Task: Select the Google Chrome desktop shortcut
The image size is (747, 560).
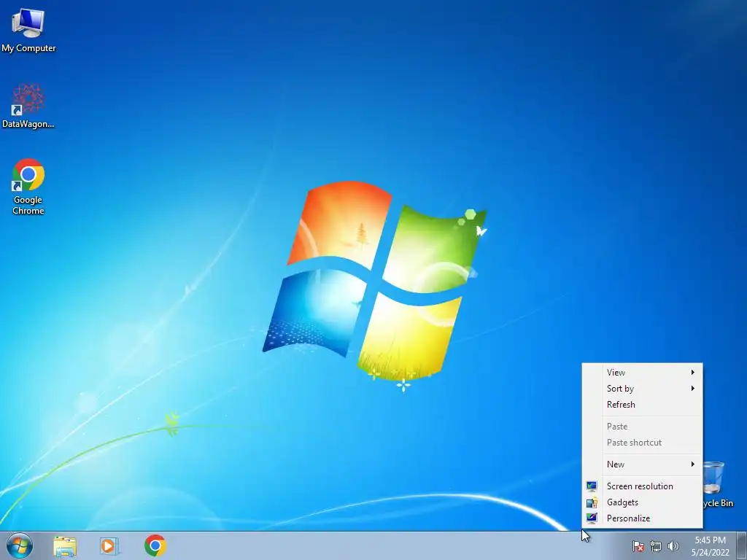Action: point(28,186)
